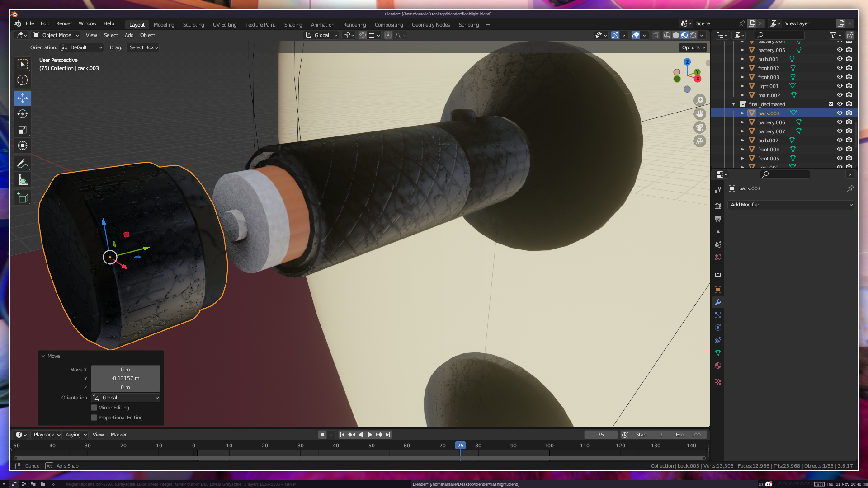
Task: Open the Render menu
Action: point(64,23)
